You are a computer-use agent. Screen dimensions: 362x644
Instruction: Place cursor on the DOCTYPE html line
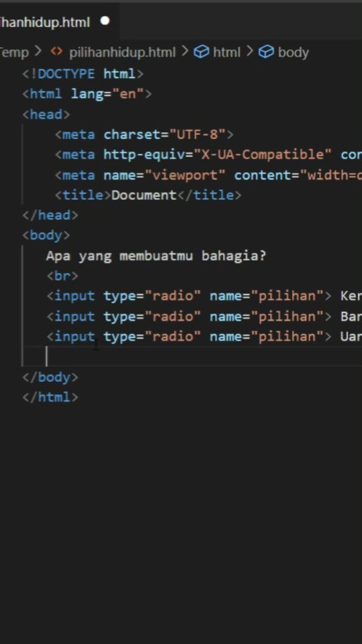[x=83, y=74]
